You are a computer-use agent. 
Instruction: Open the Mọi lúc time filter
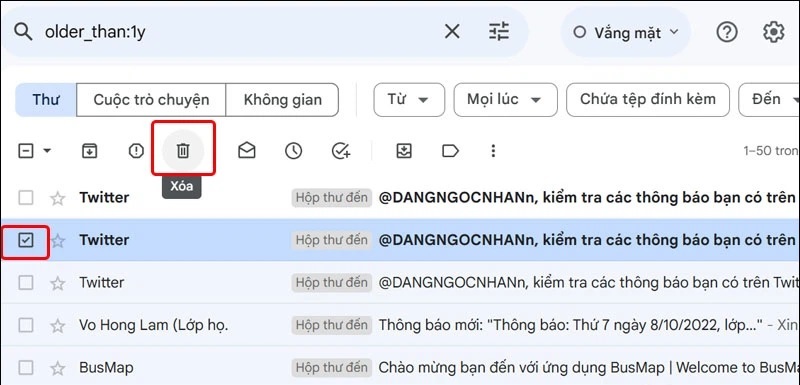click(506, 99)
